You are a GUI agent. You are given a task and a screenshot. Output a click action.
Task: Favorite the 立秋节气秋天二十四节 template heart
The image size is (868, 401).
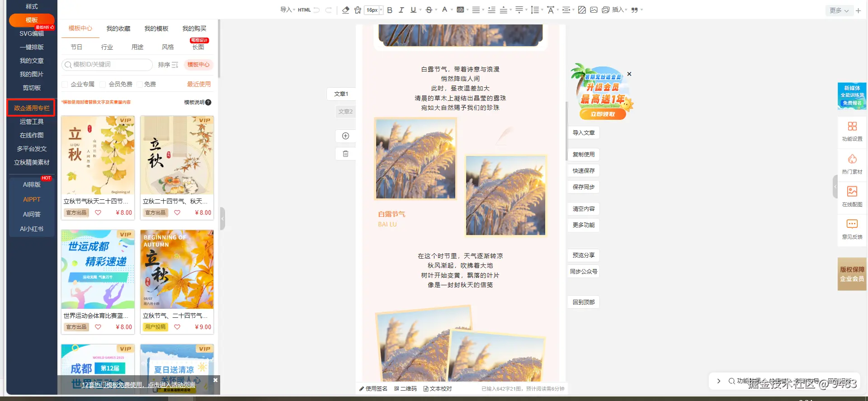tap(98, 212)
